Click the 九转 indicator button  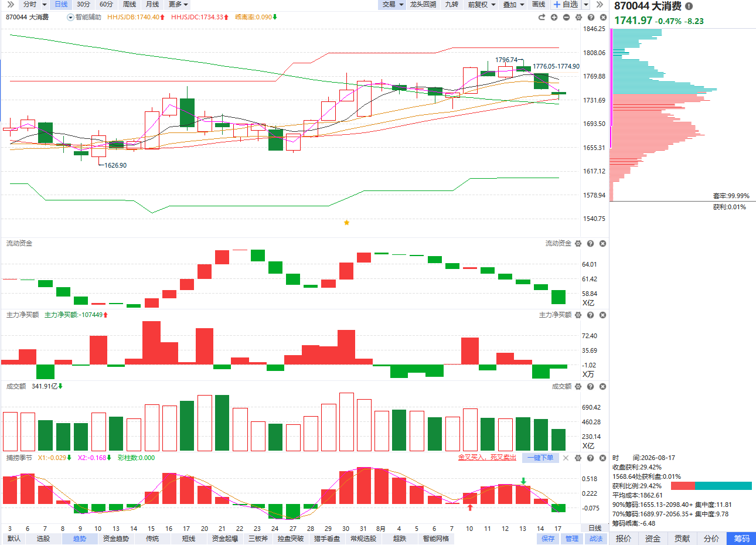451,5
